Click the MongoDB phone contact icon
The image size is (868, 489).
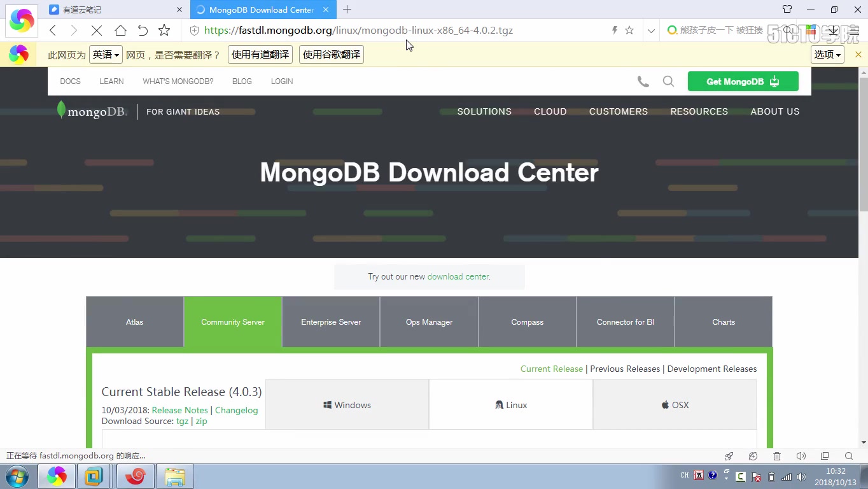point(643,81)
